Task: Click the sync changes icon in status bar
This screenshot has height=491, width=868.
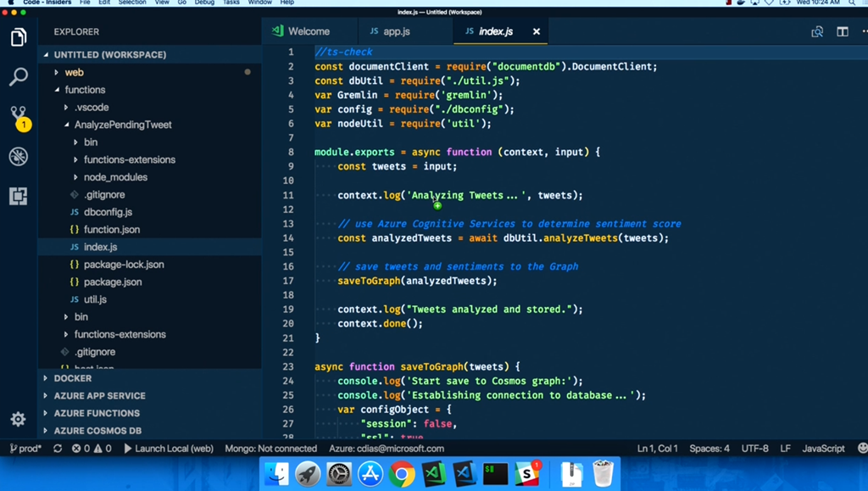Action: tap(58, 449)
